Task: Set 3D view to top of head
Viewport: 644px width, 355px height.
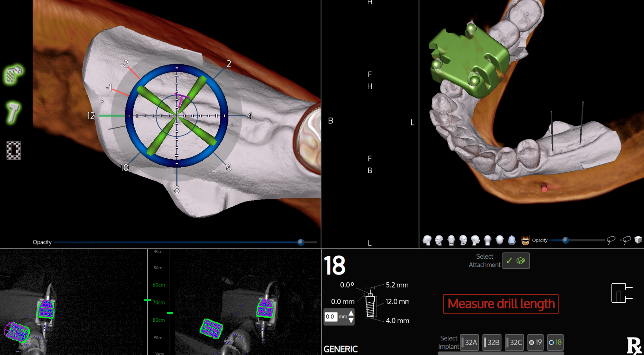Action: (x=499, y=240)
